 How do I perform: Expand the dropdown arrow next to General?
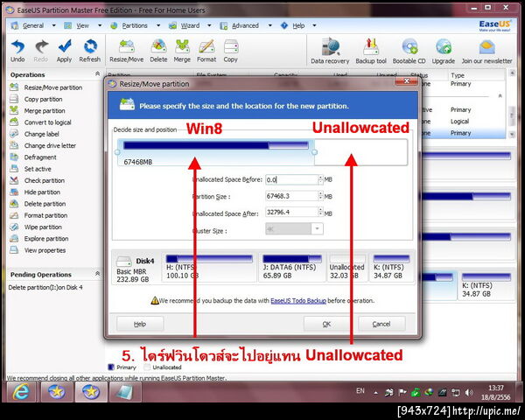tap(53, 25)
